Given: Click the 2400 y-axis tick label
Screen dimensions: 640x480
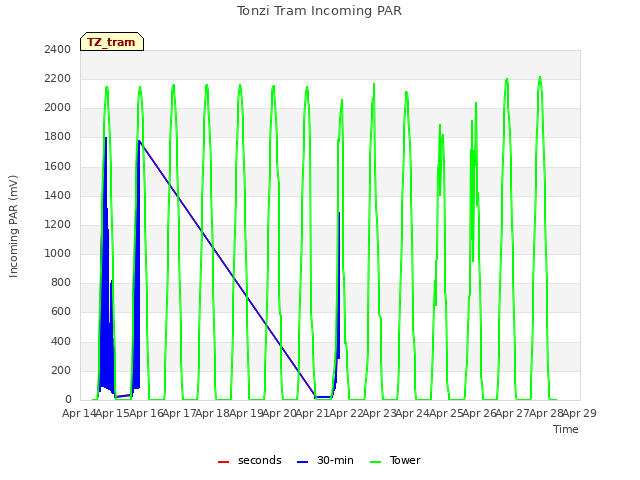Looking at the screenshot, I should [58, 49].
